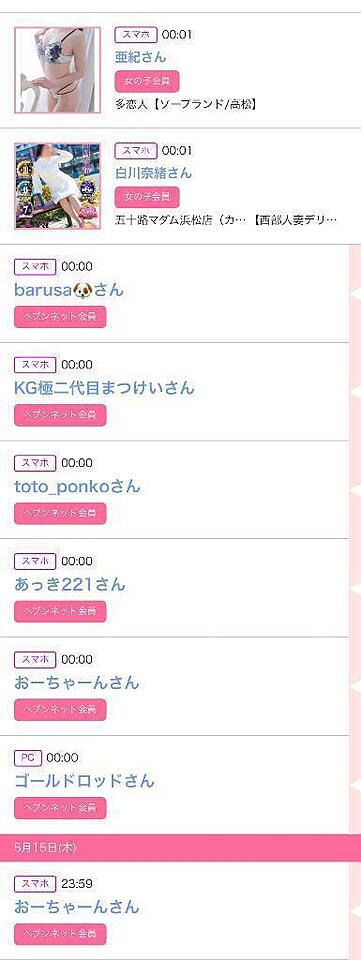This screenshot has width=361, height=960.
Task: Open barusaさん member link
Action: [x=69, y=290]
